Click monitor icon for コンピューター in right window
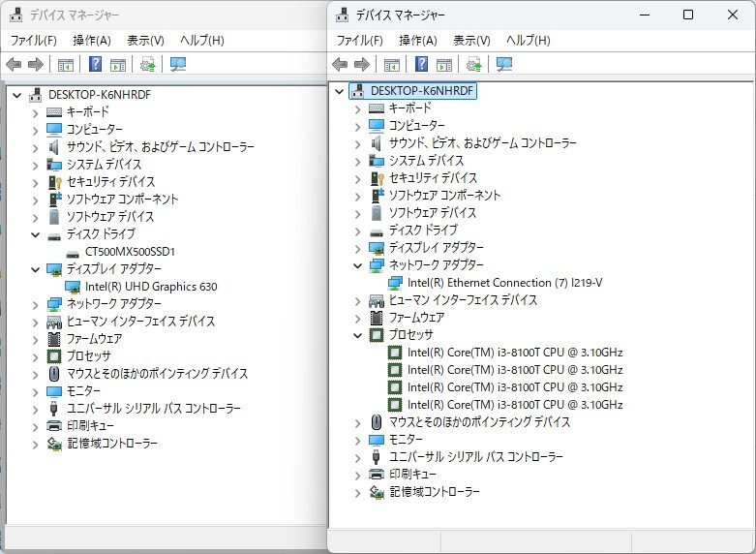Image resolution: width=756 pixels, height=554 pixels. point(377,126)
